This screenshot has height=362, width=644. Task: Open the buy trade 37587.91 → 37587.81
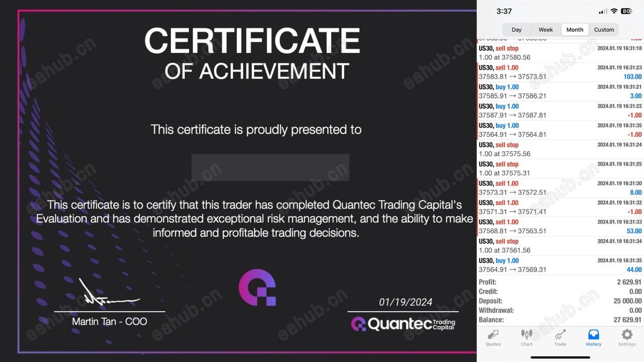560,111
